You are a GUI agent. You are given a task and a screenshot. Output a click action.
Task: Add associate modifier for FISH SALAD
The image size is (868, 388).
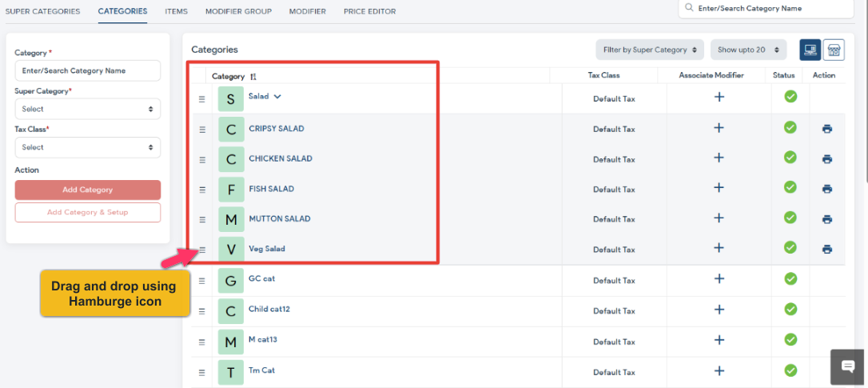719,188
